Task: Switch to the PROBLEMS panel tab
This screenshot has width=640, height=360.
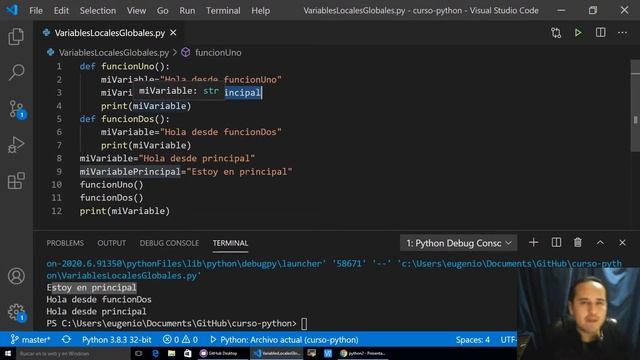Action: [65, 243]
